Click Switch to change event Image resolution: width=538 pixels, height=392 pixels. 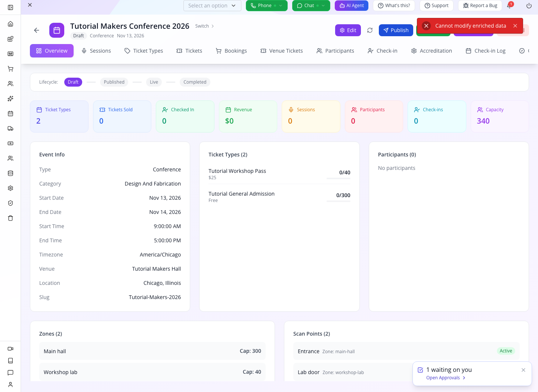[205, 26]
